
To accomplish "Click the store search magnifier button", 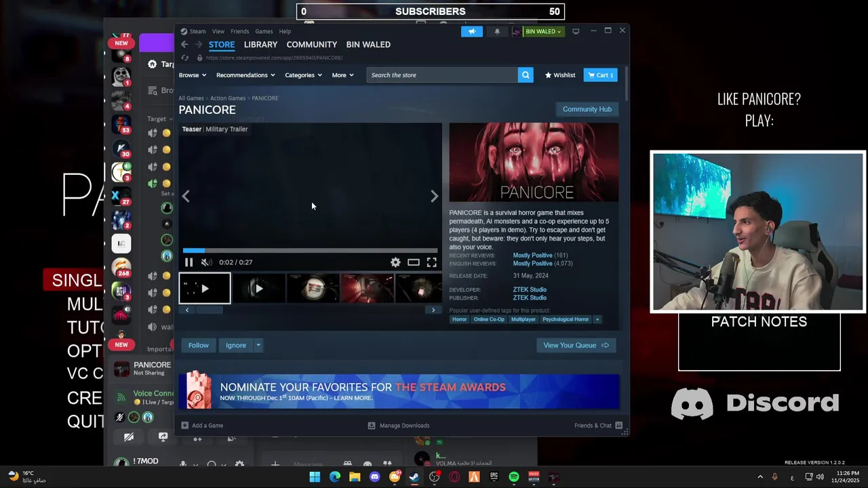I will (x=526, y=75).
